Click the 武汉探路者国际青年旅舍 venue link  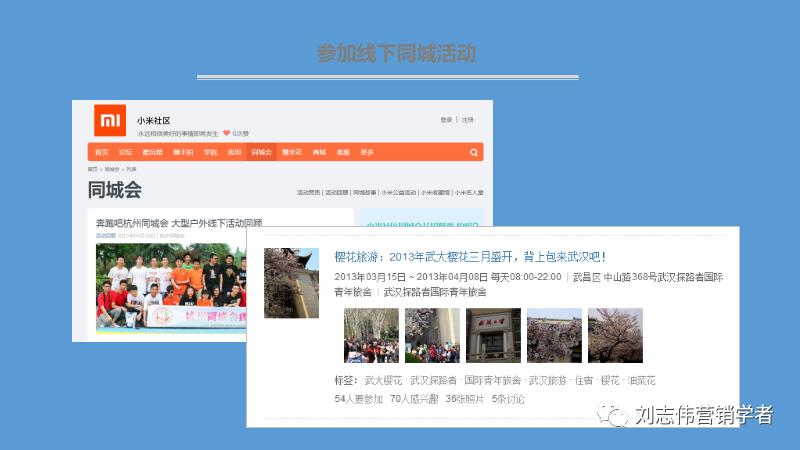pos(435,292)
